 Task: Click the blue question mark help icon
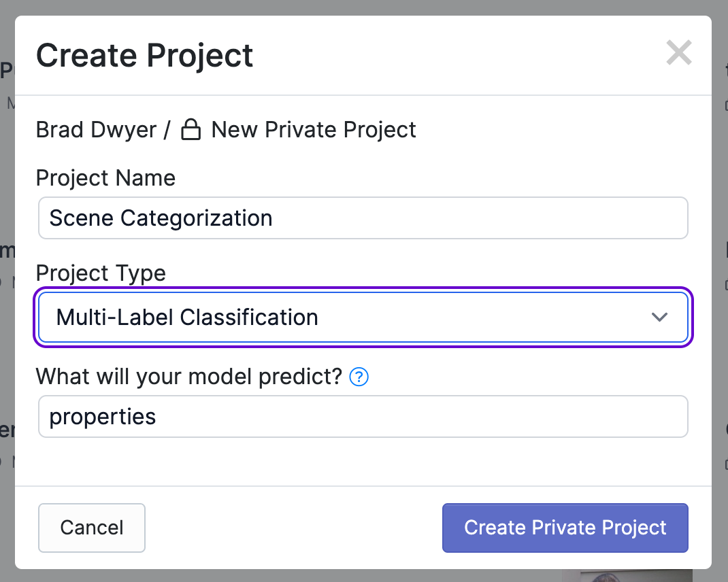click(x=359, y=377)
